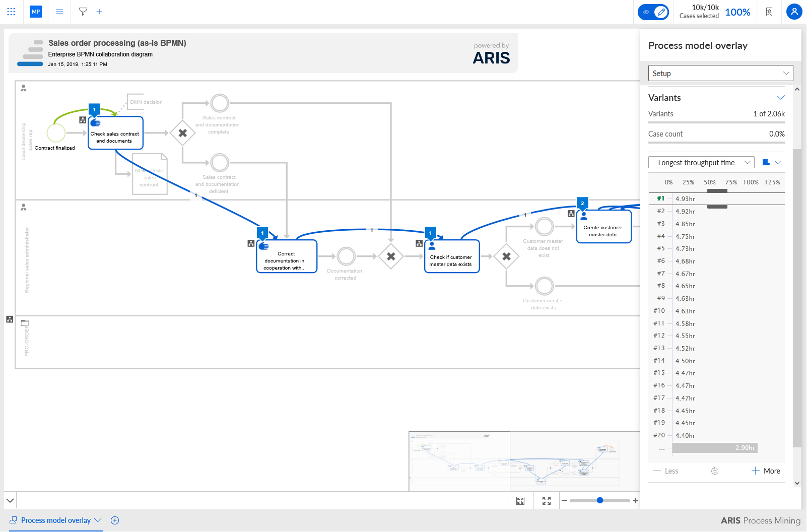Click the bookmark icon in top bar

click(x=769, y=12)
